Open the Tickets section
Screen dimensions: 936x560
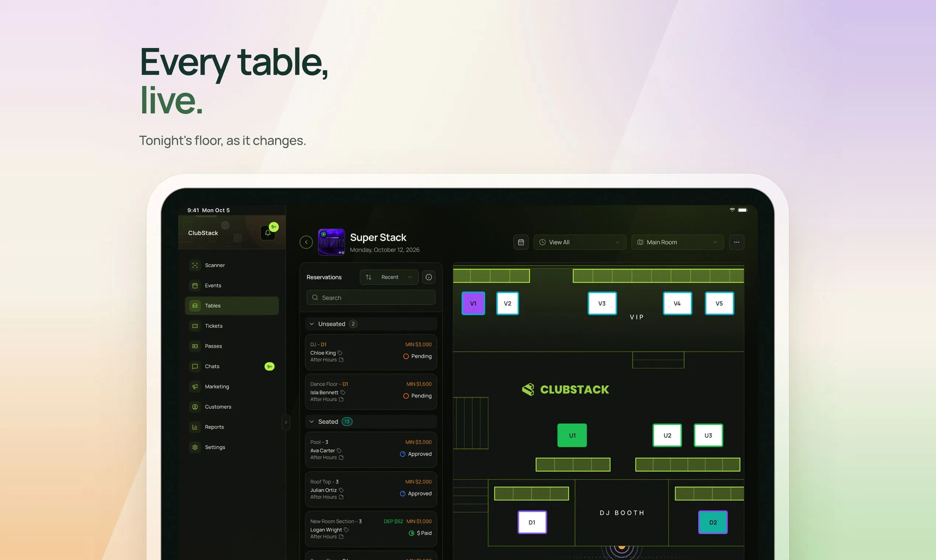(232, 326)
